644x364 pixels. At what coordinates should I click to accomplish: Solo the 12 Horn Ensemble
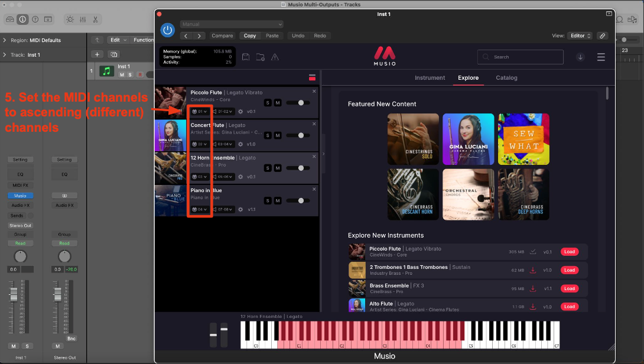pos(268,168)
